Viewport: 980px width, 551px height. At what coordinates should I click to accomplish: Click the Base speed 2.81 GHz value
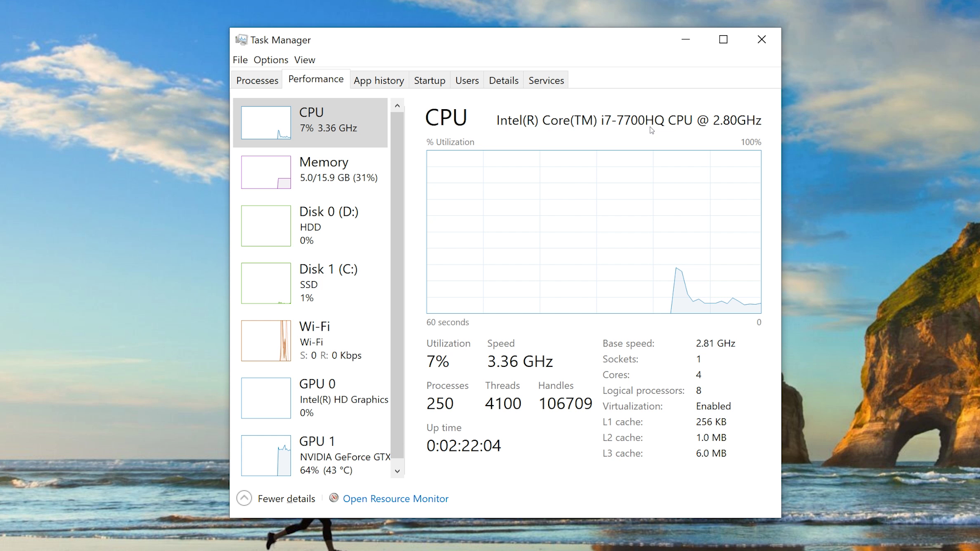tap(716, 343)
